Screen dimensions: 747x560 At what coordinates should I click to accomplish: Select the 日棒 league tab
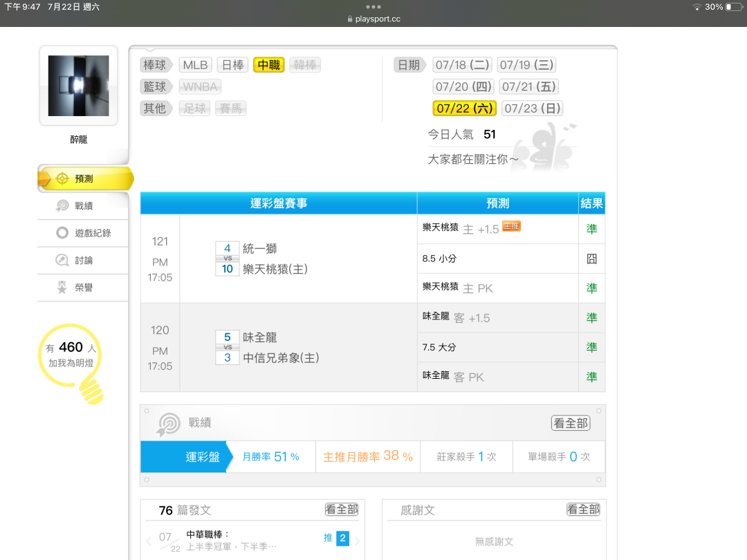(233, 65)
